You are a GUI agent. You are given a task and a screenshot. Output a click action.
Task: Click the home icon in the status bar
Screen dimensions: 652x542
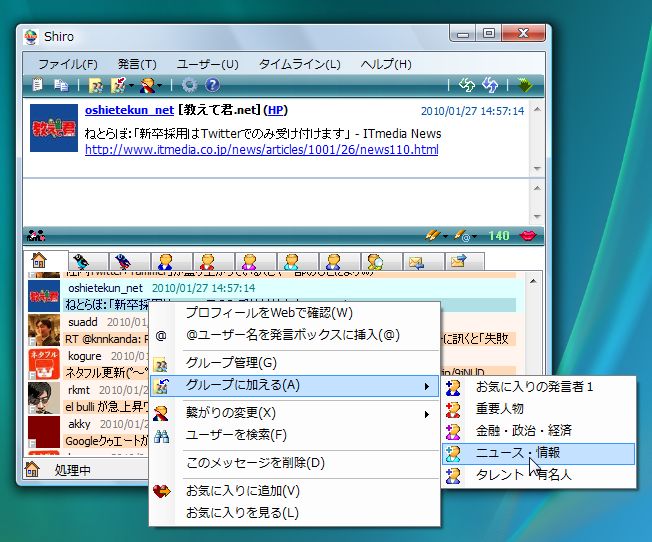(32, 469)
